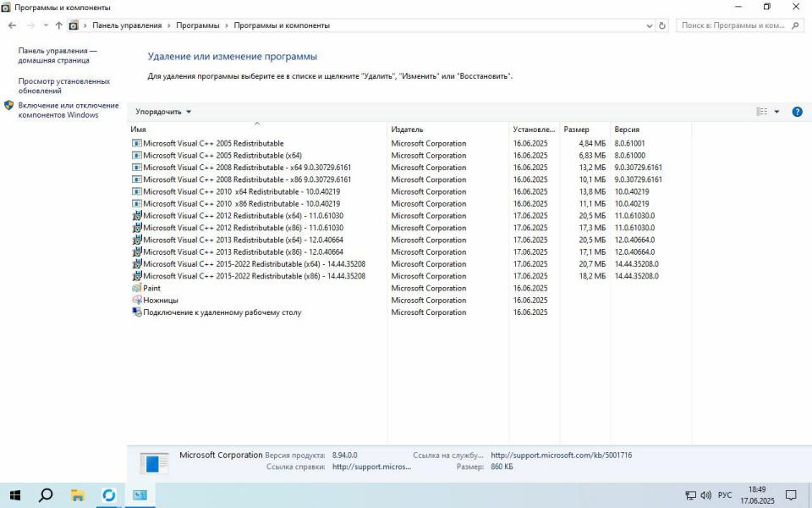Image resolution: width=812 pixels, height=508 pixels.
Task: Click Microsoft Corporation publisher in Paint row
Action: tap(429, 288)
